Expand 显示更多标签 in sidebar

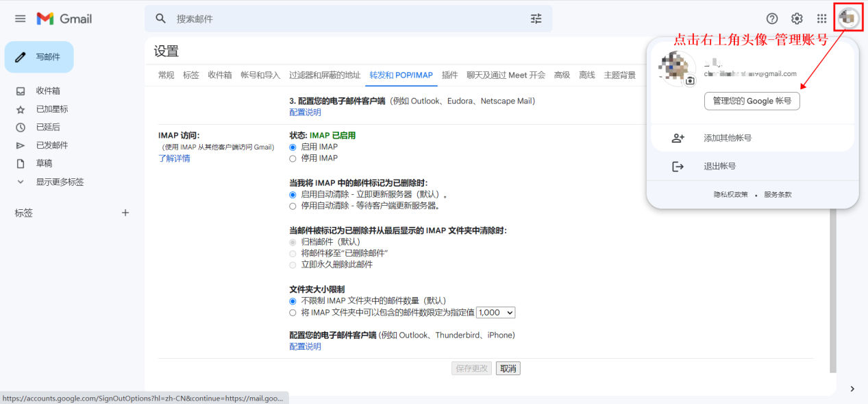(60, 182)
